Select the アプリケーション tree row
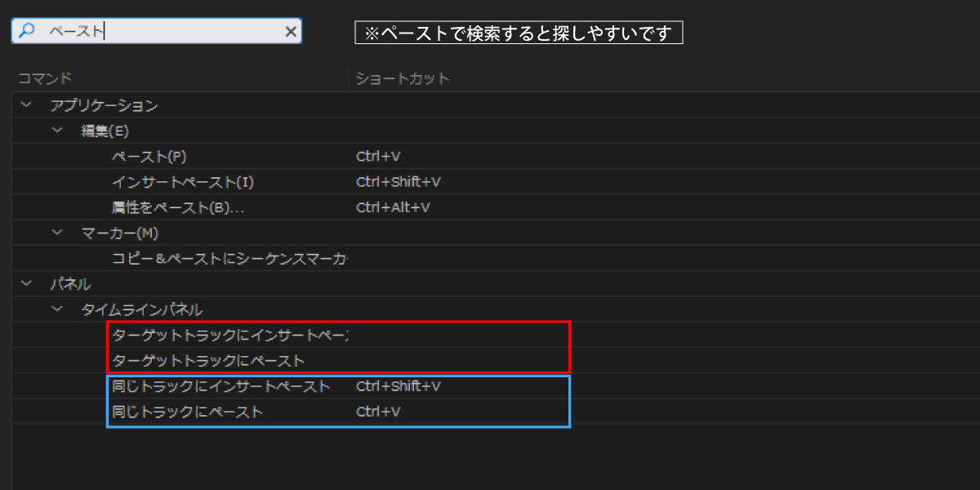980x490 pixels. point(496,105)
